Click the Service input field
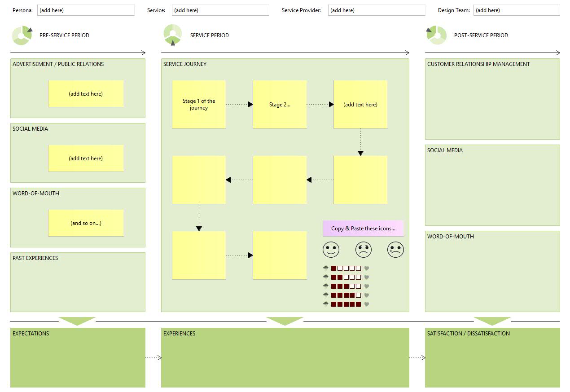The width and height of the screenshot is (570, 392). click(220, 10)
